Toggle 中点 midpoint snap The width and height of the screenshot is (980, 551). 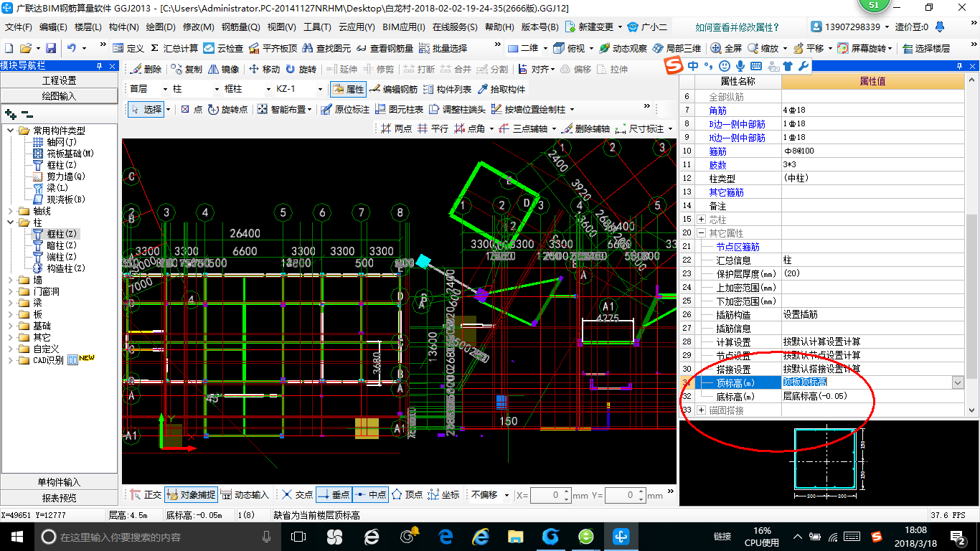coord(370,495)
